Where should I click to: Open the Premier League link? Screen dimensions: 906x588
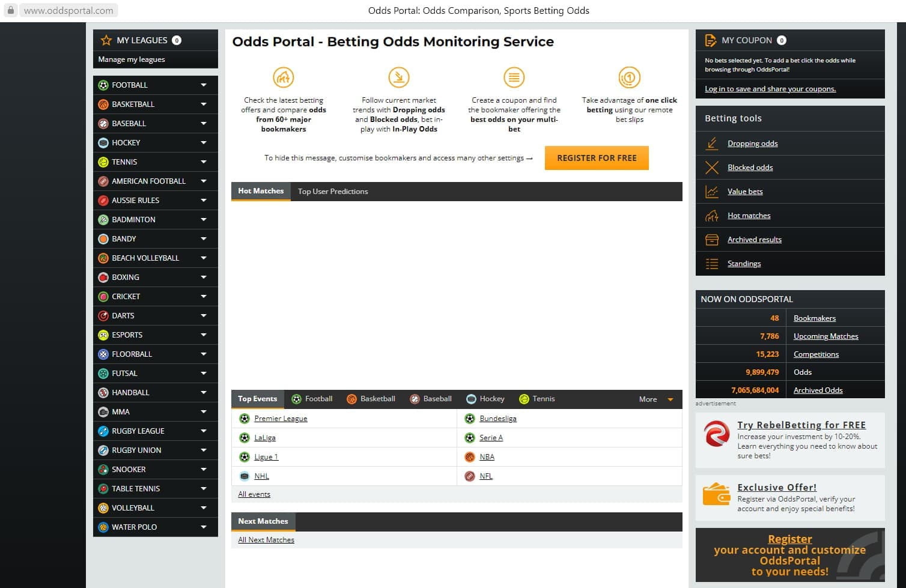[x=281, y=419]
